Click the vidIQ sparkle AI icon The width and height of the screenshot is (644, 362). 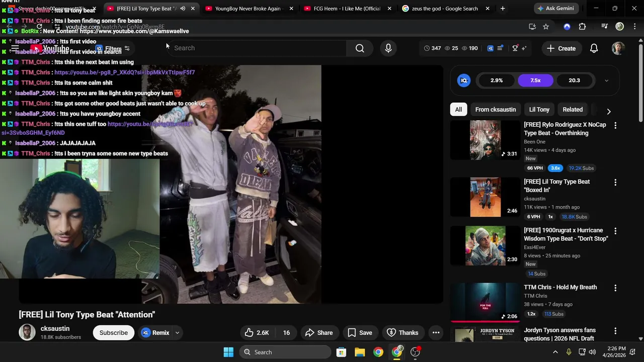click(x=524, y=48)
